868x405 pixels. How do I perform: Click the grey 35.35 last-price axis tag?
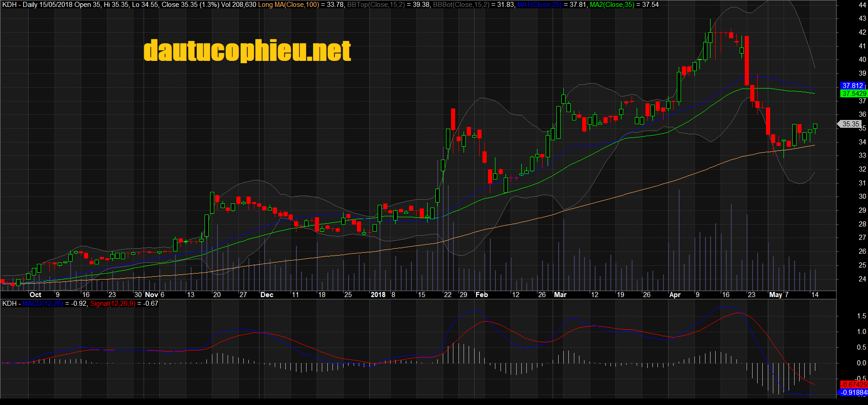(x=850, y=124)
